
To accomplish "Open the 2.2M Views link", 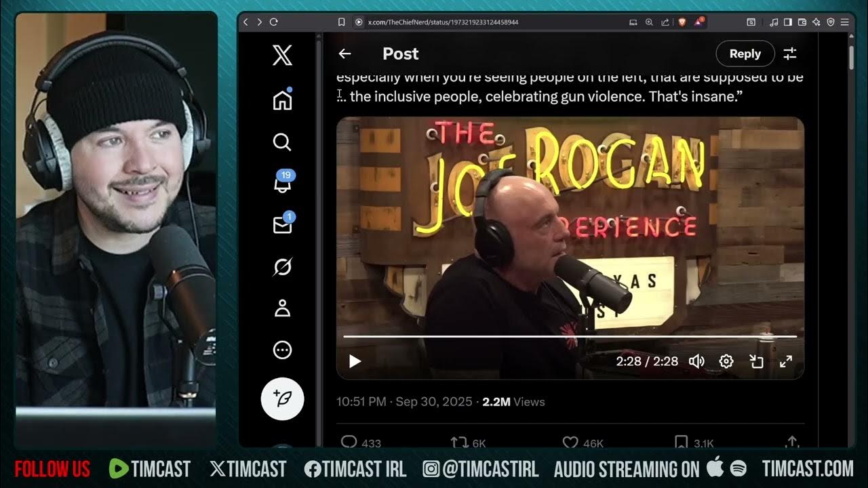I will [x=513, y=402].
